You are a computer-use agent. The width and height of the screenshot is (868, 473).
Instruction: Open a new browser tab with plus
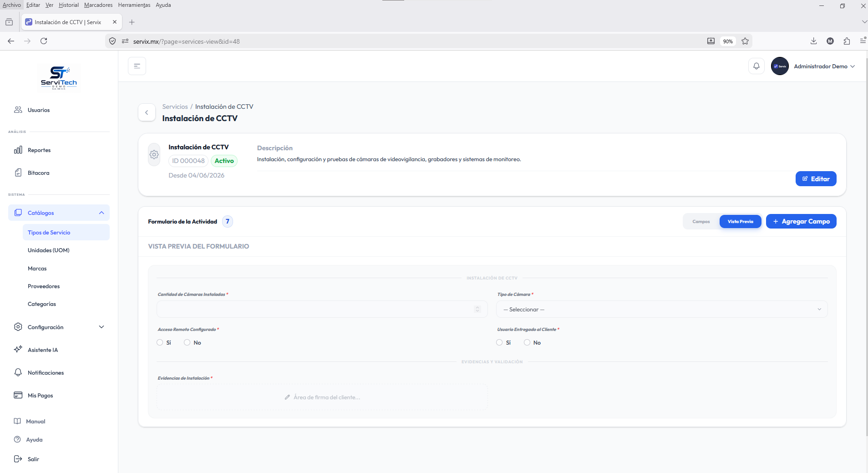(132, 22)
